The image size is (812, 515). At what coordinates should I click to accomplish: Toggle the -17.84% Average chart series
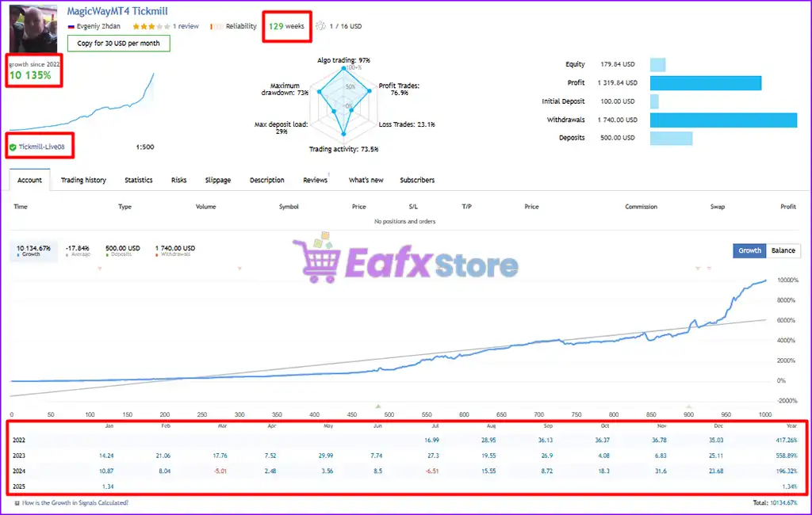tap(78, 251)
